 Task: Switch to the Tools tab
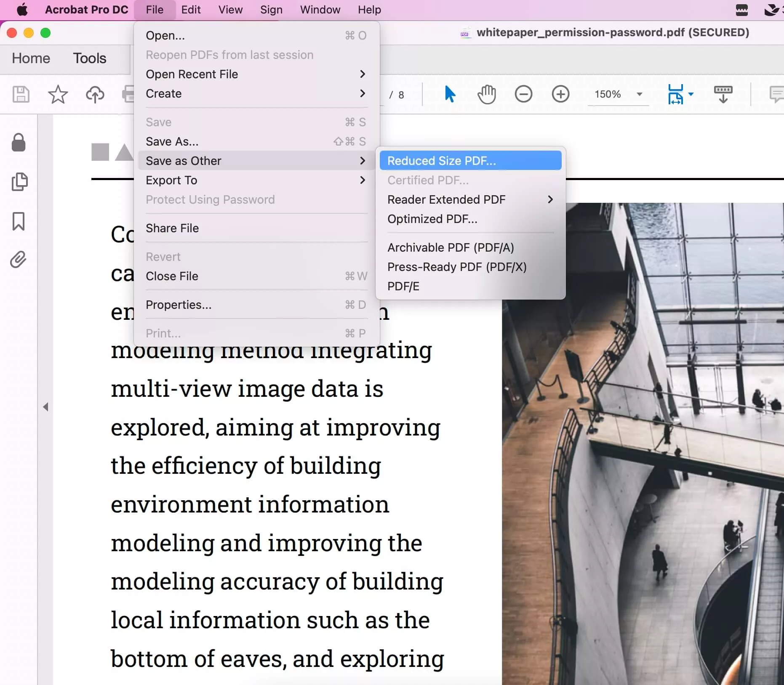point(89,58)
